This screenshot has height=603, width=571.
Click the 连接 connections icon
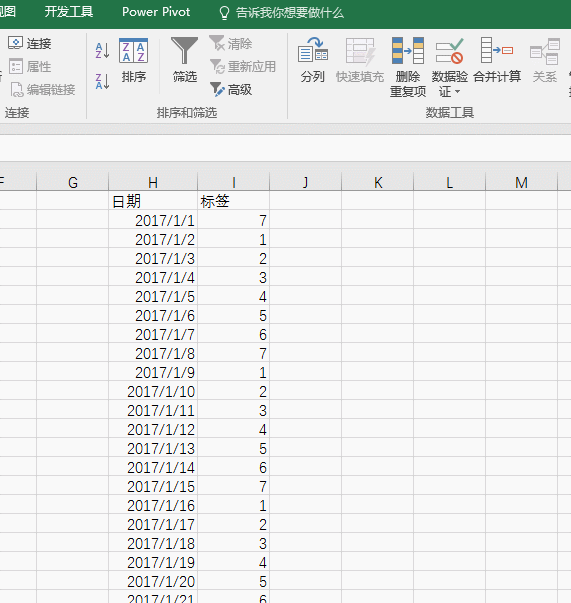click(15, 43)
